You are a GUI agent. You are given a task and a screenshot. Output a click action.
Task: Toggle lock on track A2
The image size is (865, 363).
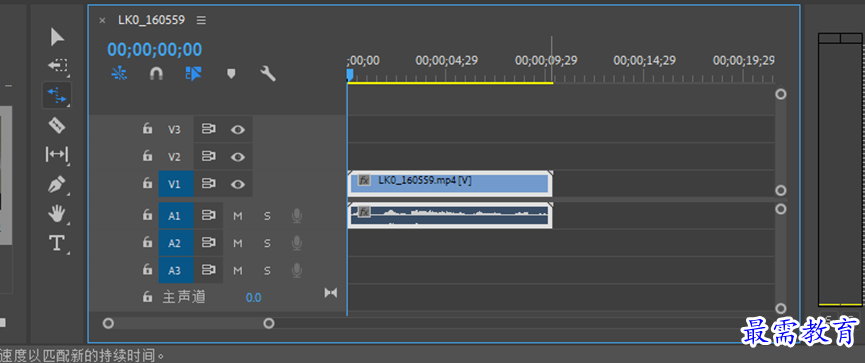147,242
